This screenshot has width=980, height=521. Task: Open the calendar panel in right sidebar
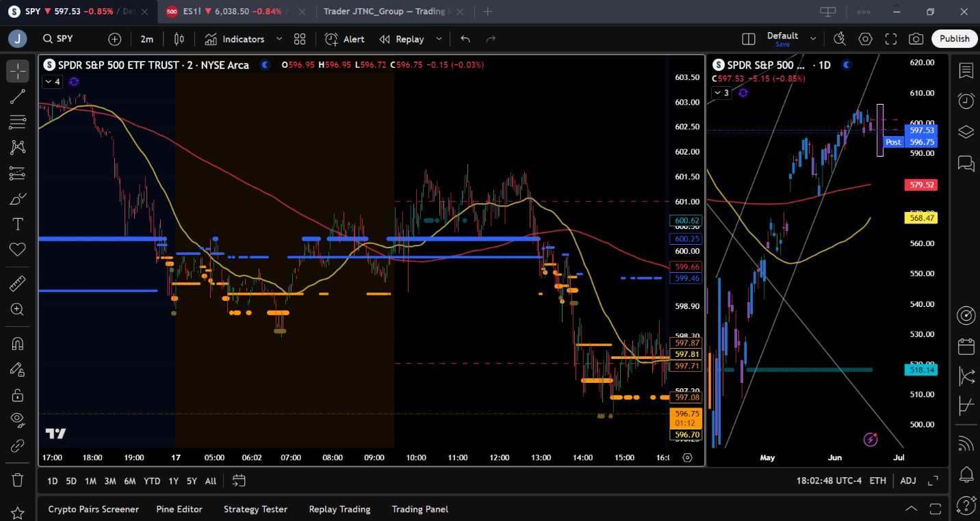click(x=966, y=346)
